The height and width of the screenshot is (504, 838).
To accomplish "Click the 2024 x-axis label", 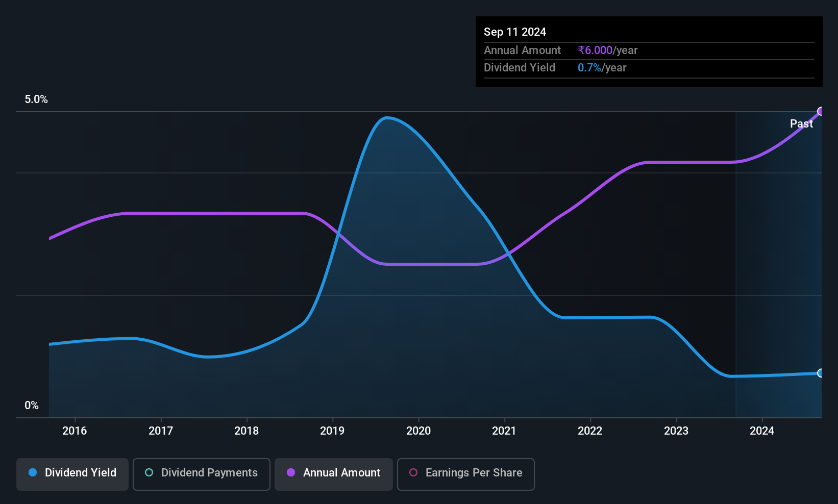I will [x=762, y=431].
